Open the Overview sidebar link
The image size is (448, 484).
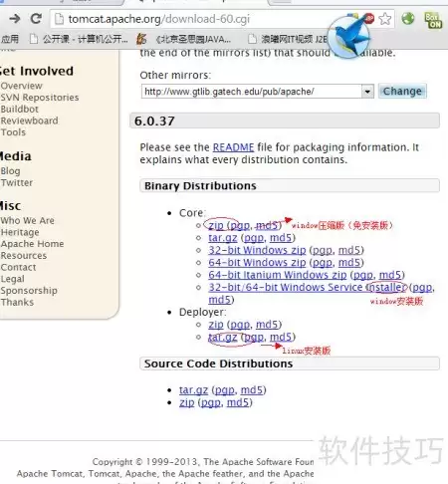(21, 86)
